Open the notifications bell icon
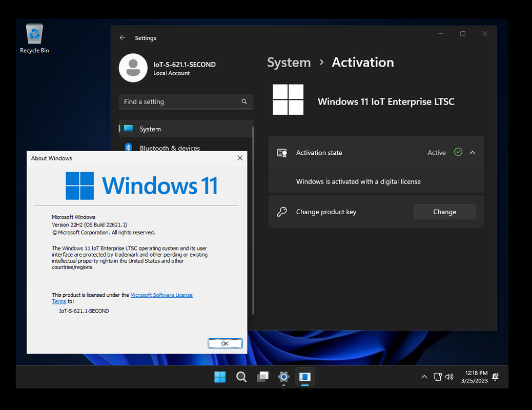 [x=496, y=377]
